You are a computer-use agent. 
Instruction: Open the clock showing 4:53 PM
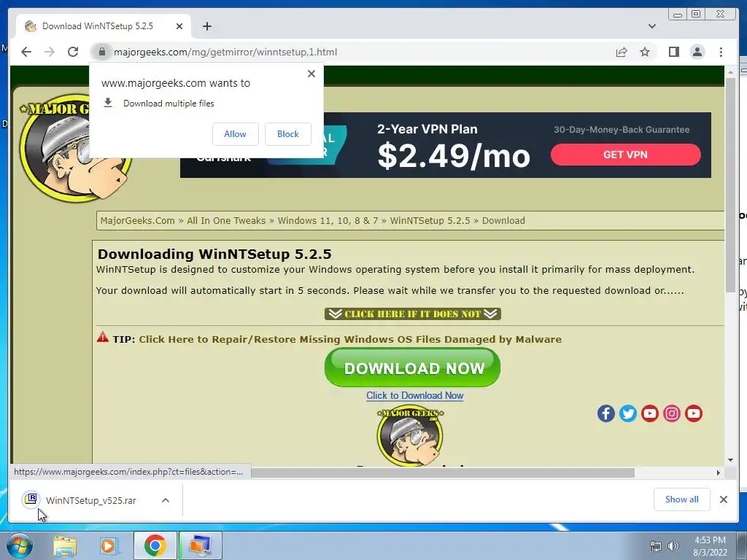click(710, 546)
